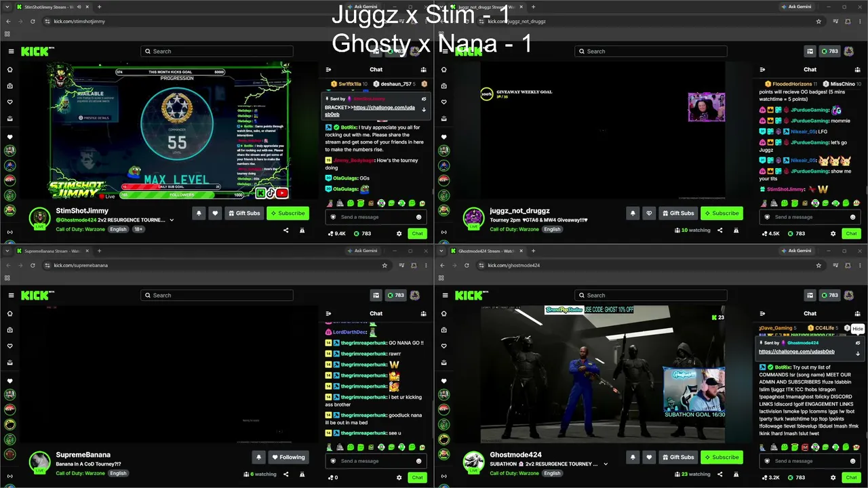Image resolution: width=868 pixels, height=488 pixels.
Task: Click the green Chat send button in juggz_not_druggz's chat
Action: [851, 233]
